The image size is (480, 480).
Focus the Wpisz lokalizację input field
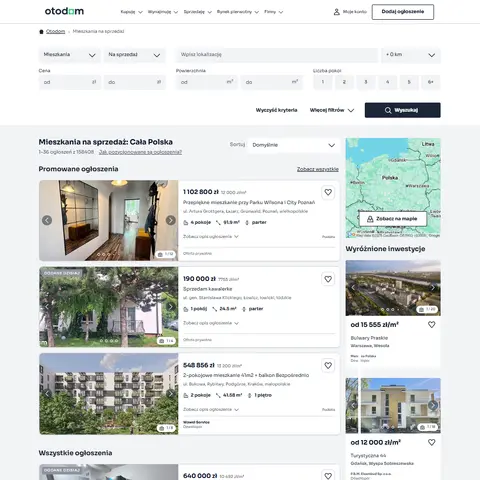pos(277,55)
